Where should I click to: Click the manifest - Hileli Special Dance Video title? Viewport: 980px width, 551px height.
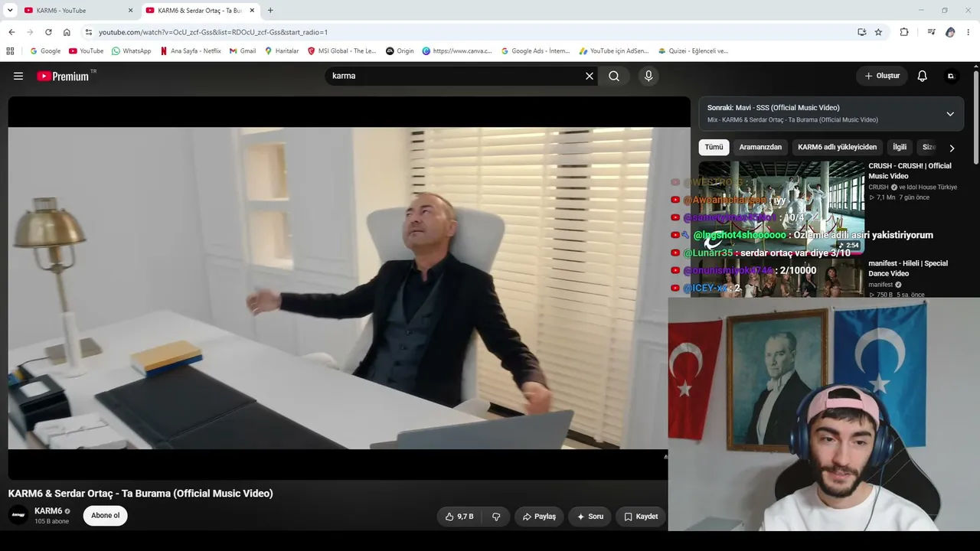[908, 268]
